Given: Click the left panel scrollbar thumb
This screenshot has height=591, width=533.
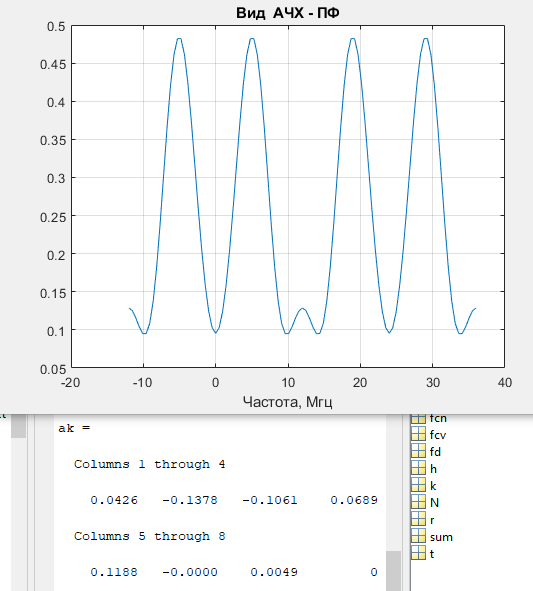Looking at the screenshot, I should pyautogui.click(x=18, y=426).
